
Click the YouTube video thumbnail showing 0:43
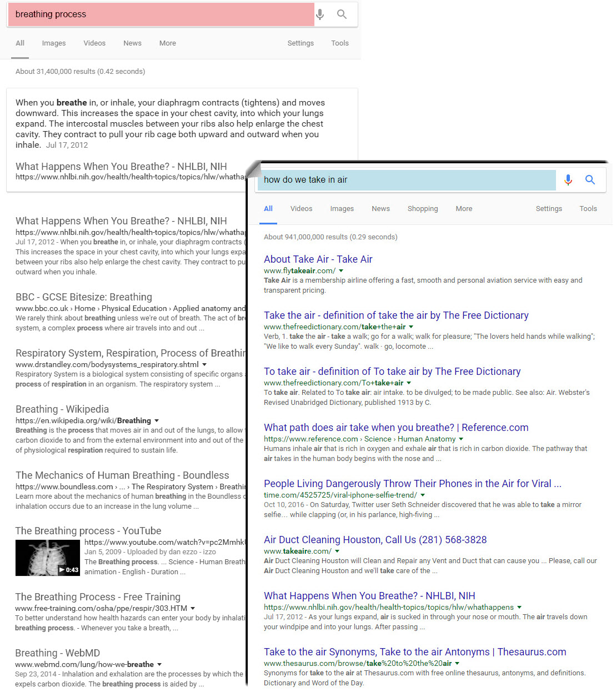[48, 558]
